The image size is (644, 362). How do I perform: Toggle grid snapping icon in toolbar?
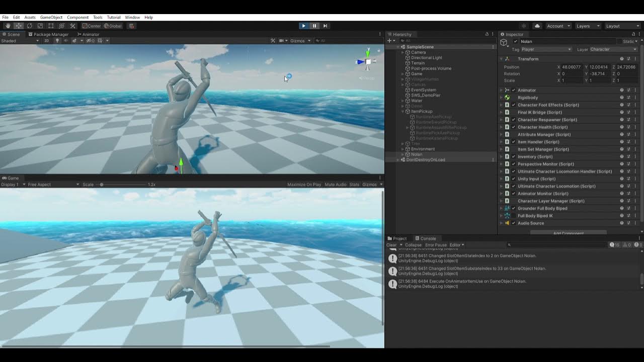(132, 26)
